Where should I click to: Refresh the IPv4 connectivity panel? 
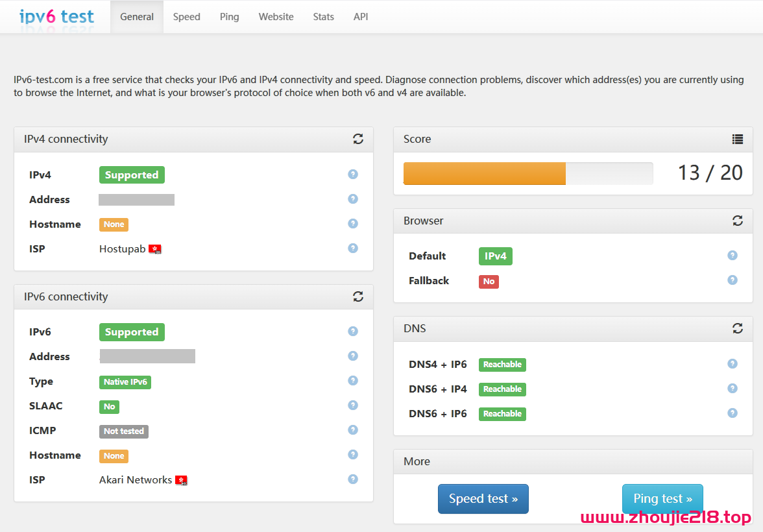pos(358,139)
